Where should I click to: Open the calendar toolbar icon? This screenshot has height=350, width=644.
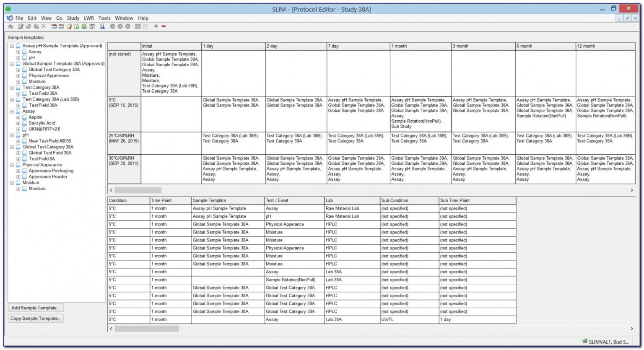coord(54,26)
